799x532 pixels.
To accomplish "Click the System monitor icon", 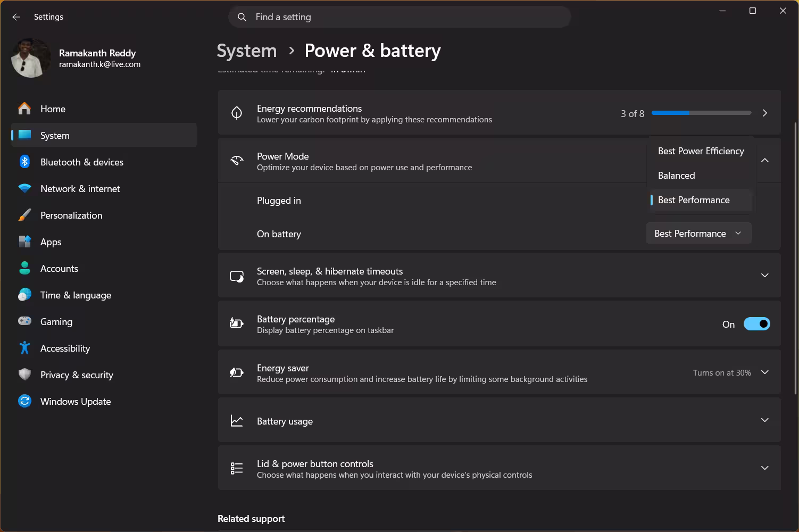I will 24,135.
